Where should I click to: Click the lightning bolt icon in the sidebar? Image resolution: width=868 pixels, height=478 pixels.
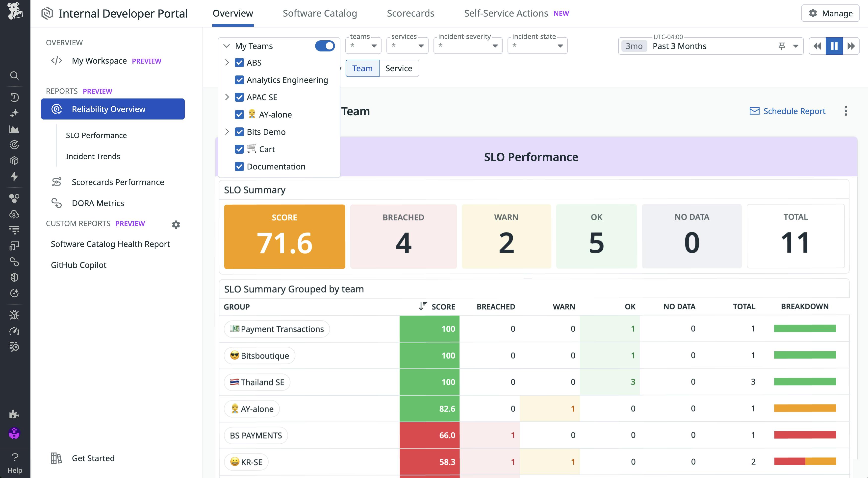click(14, 177)
